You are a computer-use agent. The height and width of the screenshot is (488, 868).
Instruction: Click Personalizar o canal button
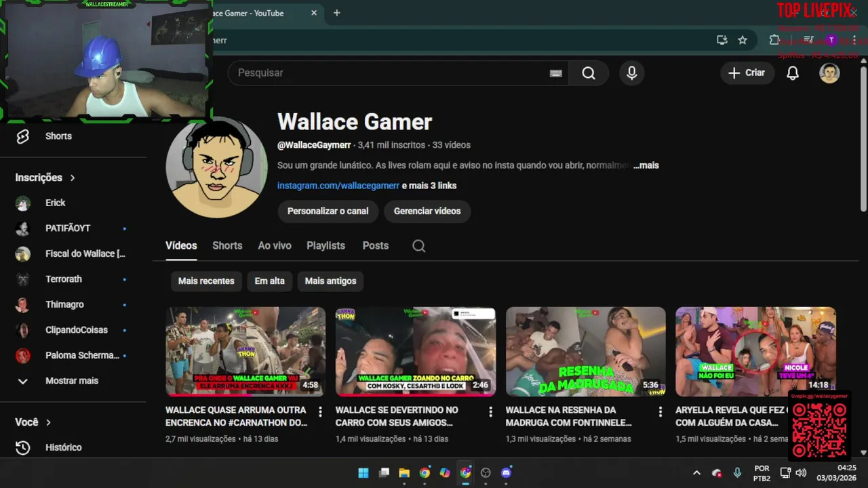(328, 211)
